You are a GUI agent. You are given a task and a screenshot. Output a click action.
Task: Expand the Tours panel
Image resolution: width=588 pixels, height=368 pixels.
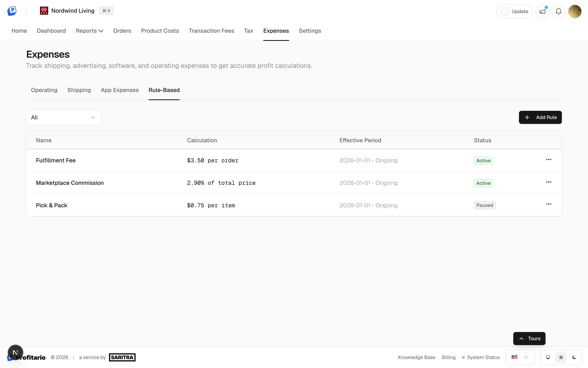click(529, 338)
